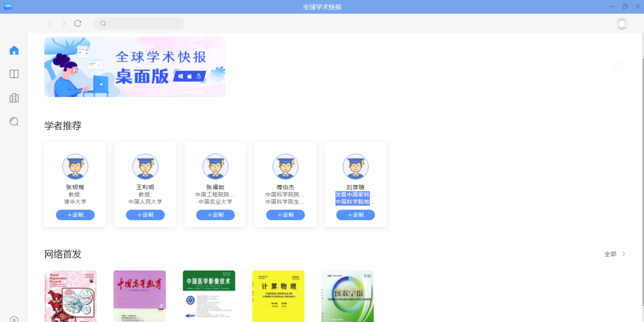
Task: Open the journal reading (book) icon in sidebar
Action: tap(13, 74)
